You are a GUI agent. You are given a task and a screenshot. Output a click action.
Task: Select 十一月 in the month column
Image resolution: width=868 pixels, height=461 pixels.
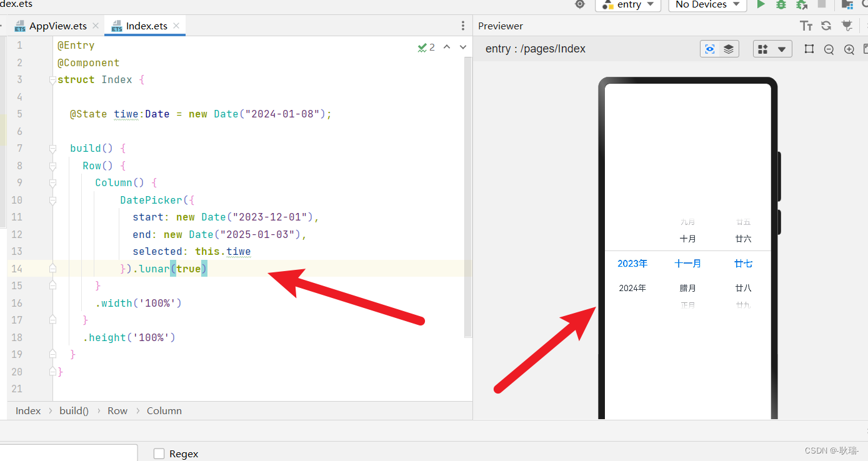coord(688,264)
